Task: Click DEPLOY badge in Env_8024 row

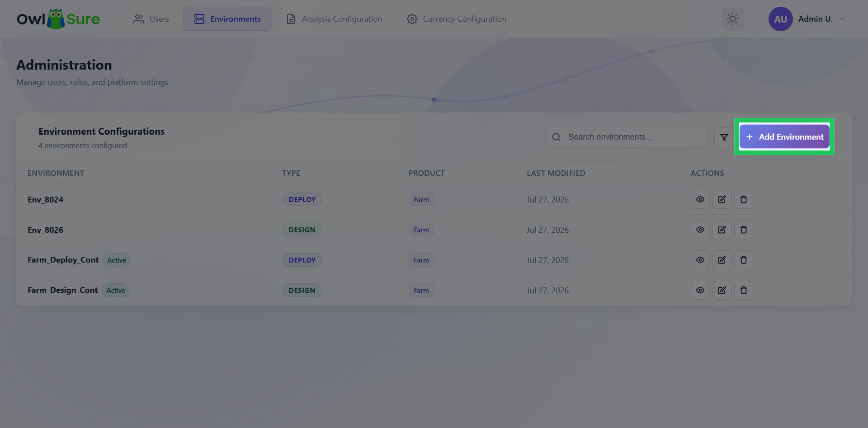Action: click(302, 199)
